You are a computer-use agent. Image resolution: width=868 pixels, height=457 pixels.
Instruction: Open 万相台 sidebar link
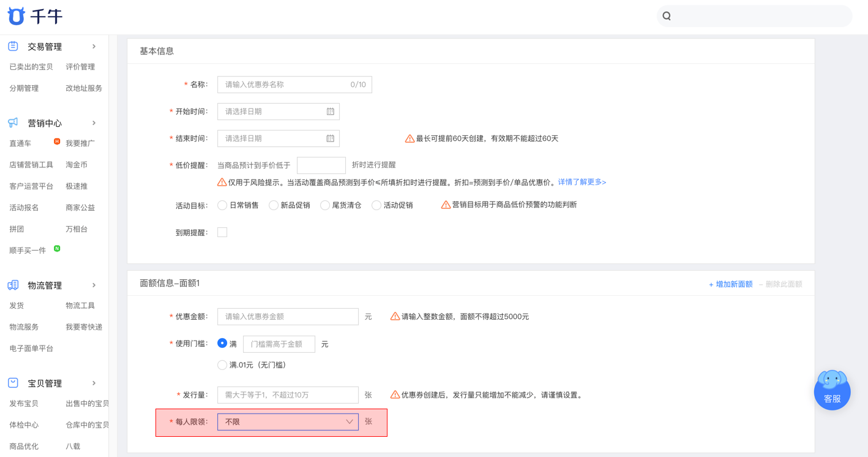pyautogui.click(x=77, y=229)
